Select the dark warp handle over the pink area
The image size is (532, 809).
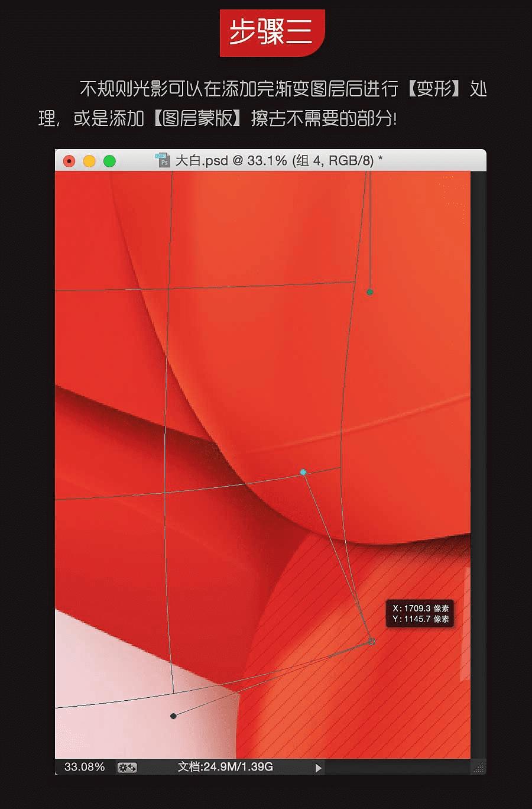pos(173,716)
